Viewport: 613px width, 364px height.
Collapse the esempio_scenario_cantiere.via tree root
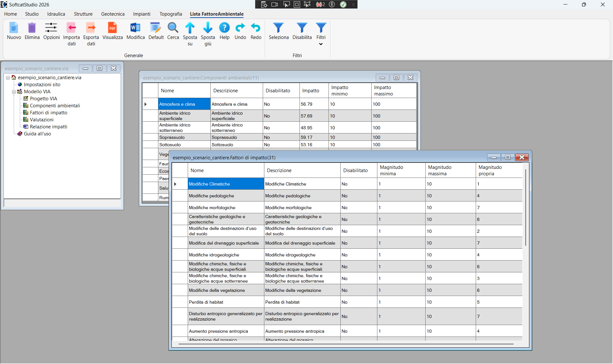[x=8, y=78]
